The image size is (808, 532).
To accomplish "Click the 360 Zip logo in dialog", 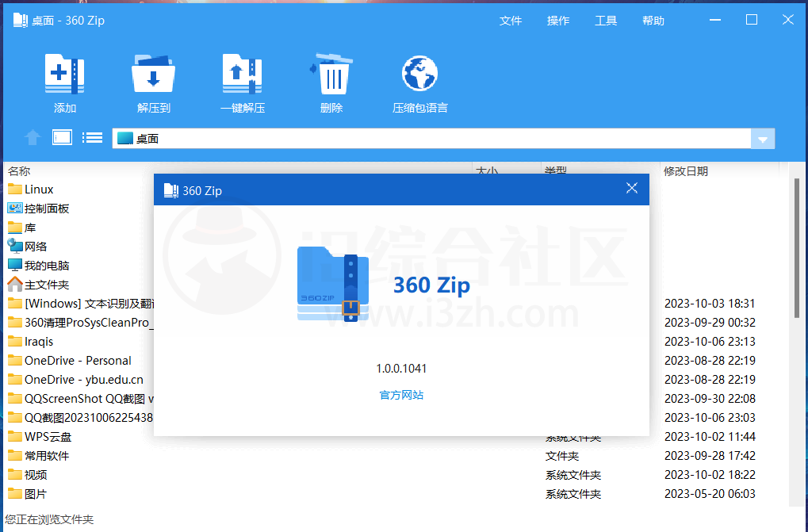I will (333, 284).
